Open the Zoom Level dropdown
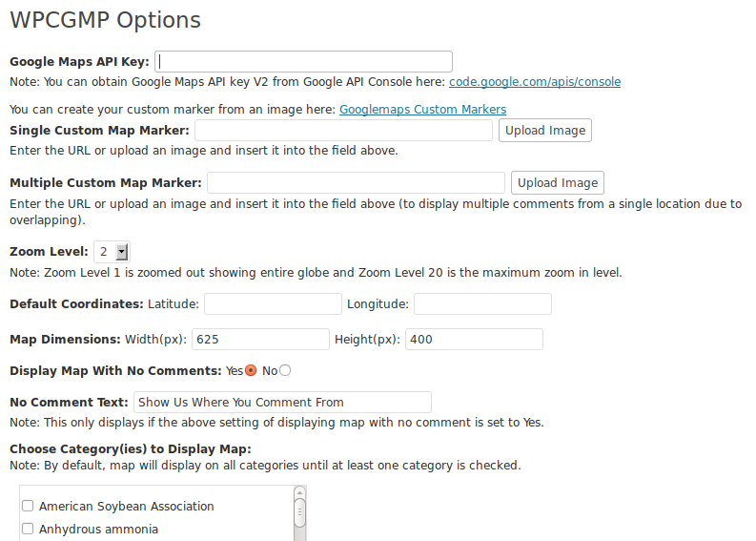The image size is (756, 541). click(x=112, y=252)
